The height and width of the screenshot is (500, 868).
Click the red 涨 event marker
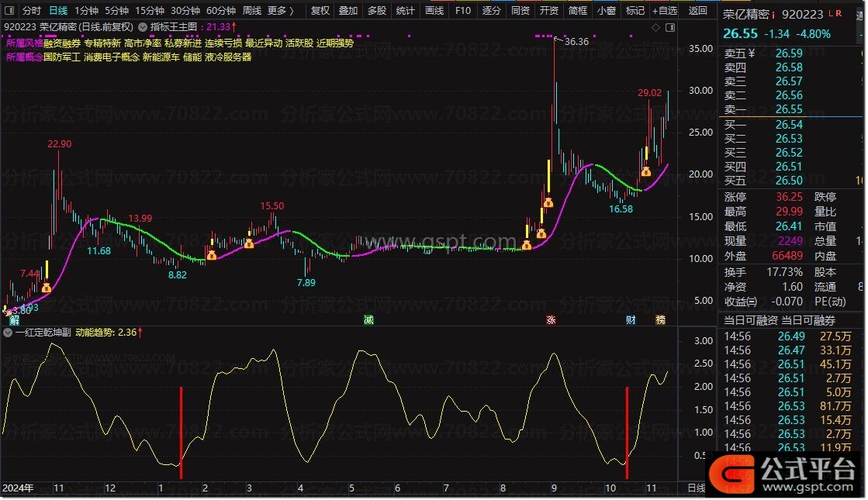coord(551,319)
